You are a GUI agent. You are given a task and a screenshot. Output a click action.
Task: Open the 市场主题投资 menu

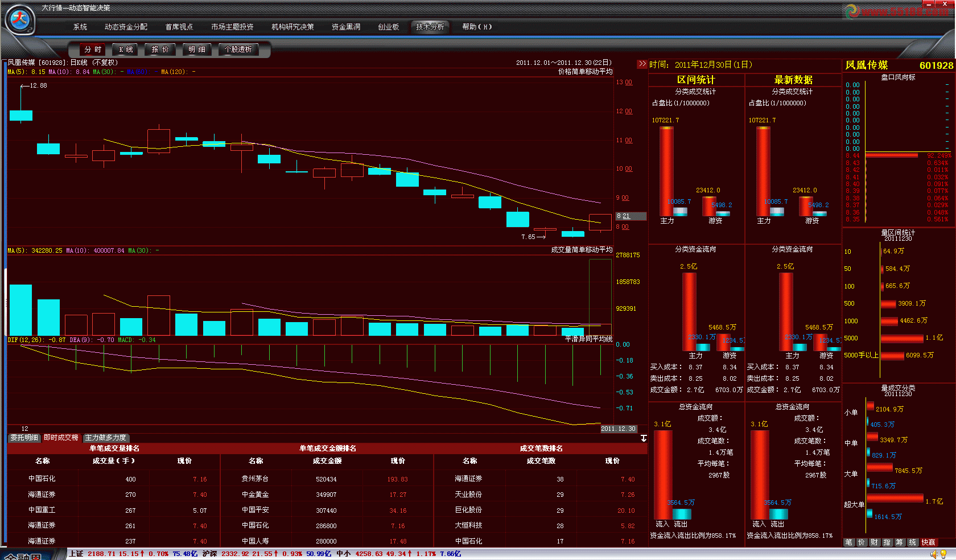(x=232, y=27)
